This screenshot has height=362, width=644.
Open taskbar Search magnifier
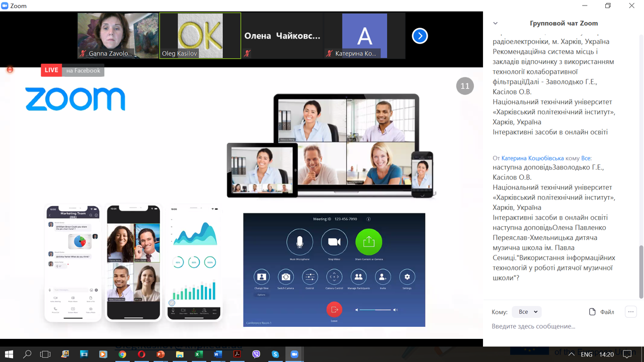[x=27, y=354]
